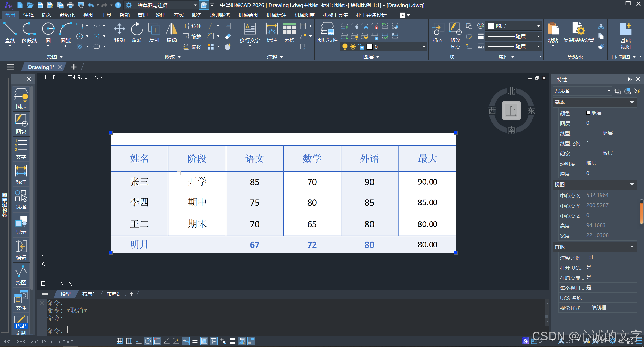Toggle quick properties in status bar

213,341
